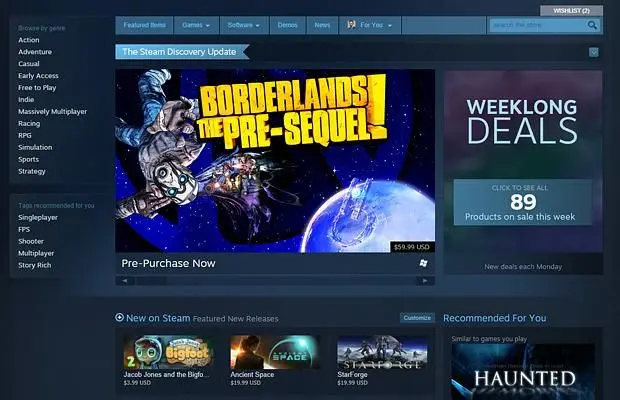Screen dimensions: 620x400
Task: Click the carousel scrollbar thumb
Action: [151, 281]
